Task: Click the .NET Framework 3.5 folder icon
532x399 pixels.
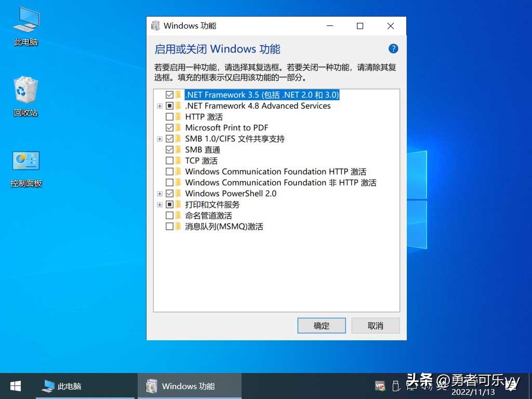Action: click(x=178, y=95)
